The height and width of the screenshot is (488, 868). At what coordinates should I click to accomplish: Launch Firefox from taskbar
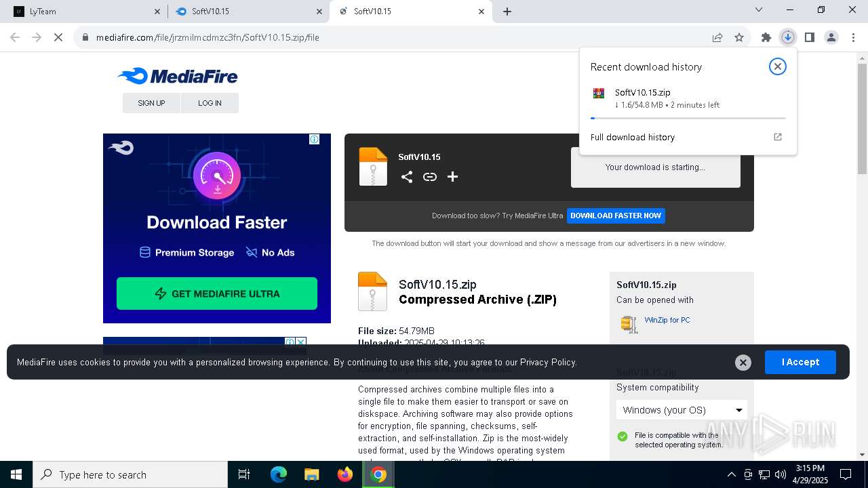345,474
